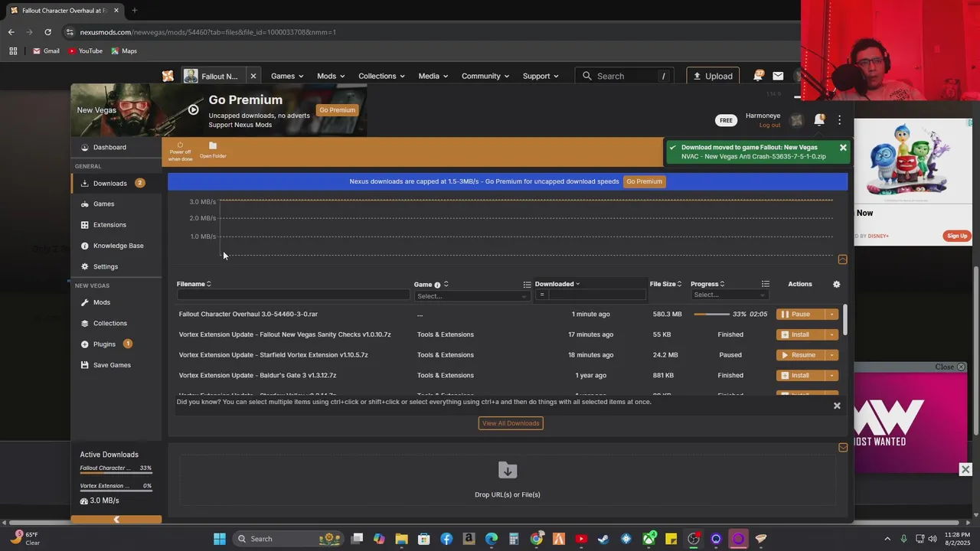Open Knowledge Base in the sidebar
This screenshot has width=980, height=551.
pyautogui.click(x=118, y=246)
